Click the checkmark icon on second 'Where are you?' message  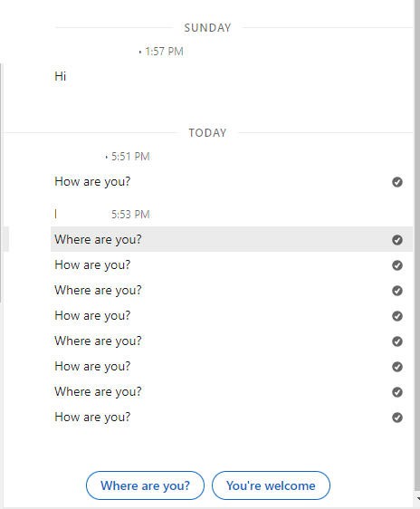coord(397,291)
